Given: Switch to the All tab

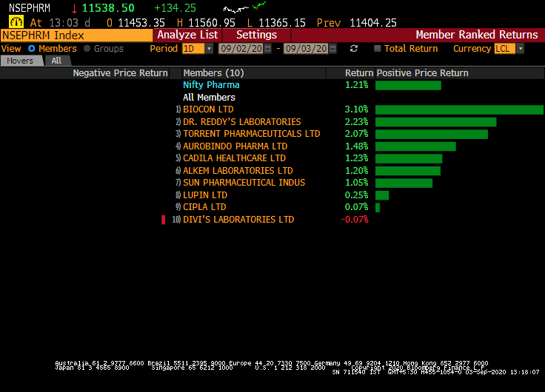Looking at the screenshot, I should point(56,61).
